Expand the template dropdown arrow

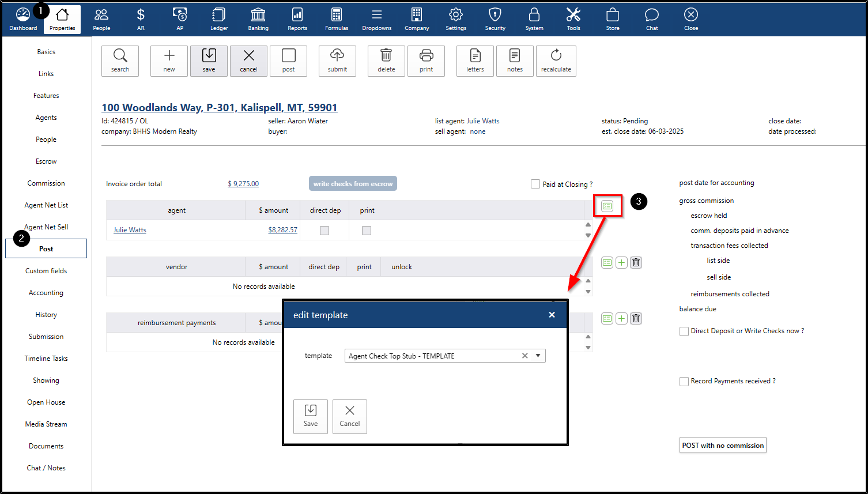538,356
